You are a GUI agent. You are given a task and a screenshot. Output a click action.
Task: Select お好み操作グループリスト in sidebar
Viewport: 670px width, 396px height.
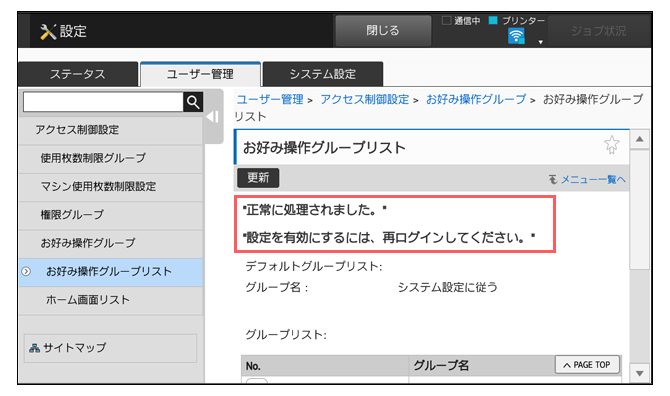pyautogui.click(x=111, y=272)
